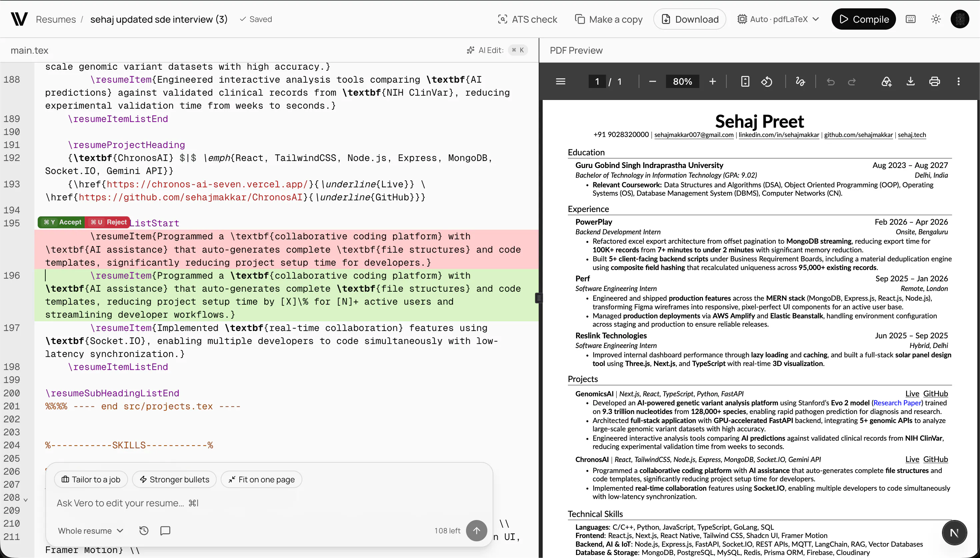
Task: Click the panel divider drag handle
Action: coord(539,298)
